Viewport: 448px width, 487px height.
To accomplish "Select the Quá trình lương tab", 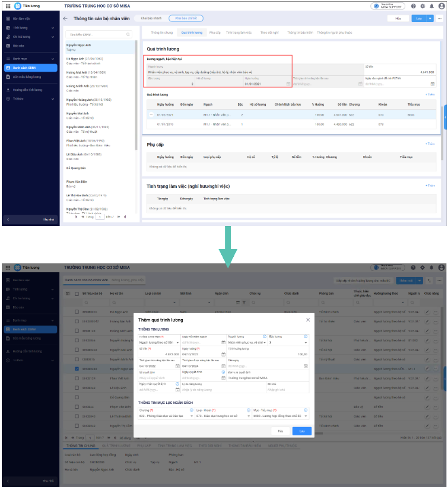I will 192,33.
